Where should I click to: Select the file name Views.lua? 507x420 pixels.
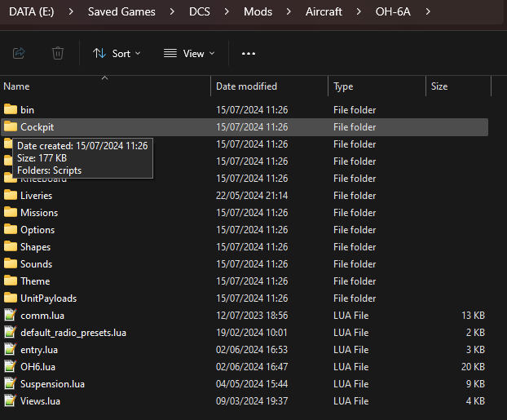40,401
